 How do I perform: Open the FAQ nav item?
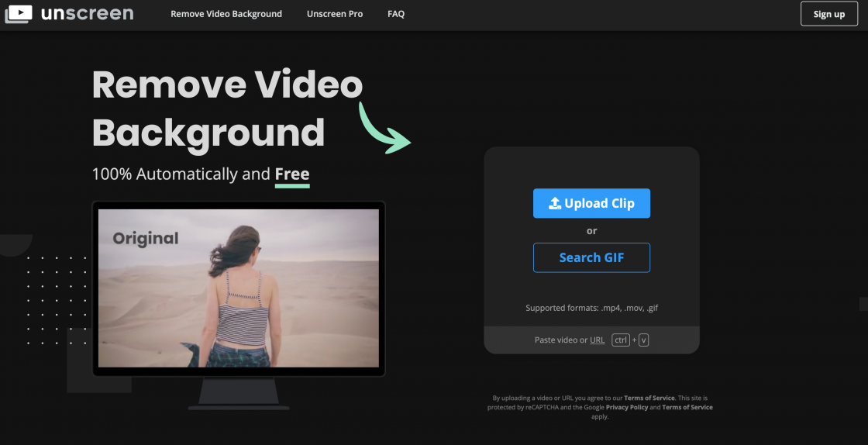pyautogui.click(x=396, y=14)
